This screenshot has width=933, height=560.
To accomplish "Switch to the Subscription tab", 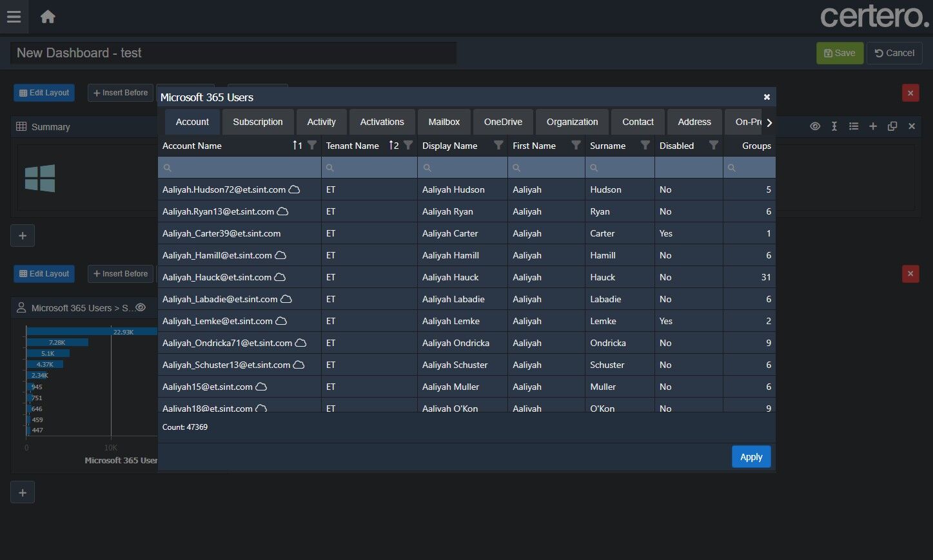I will pos(257,122).
